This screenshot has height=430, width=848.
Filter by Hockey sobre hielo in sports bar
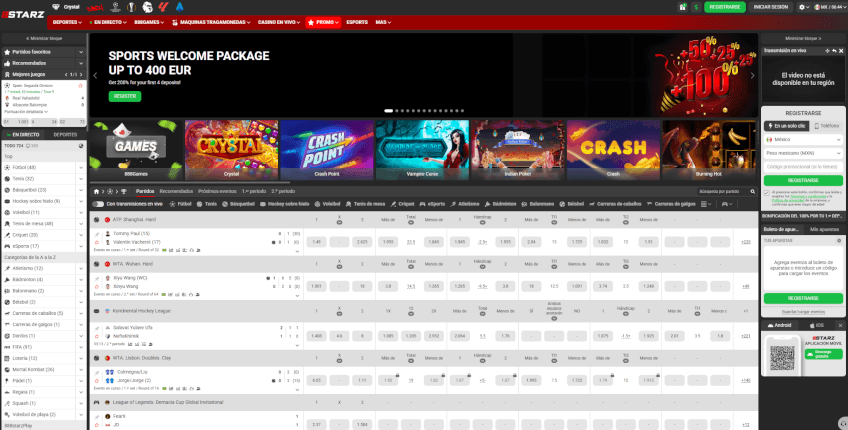[x=284, y=204]
